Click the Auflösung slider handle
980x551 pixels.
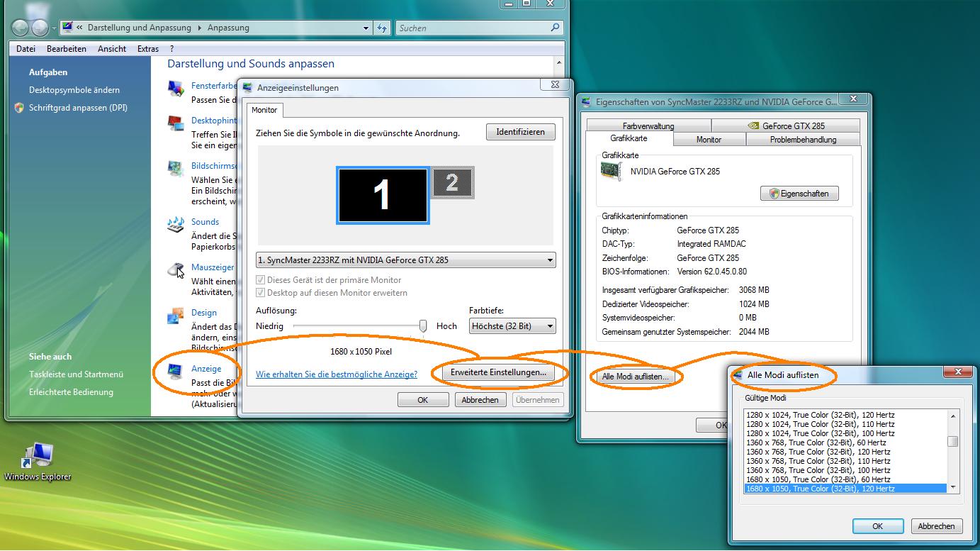(423, 325)
